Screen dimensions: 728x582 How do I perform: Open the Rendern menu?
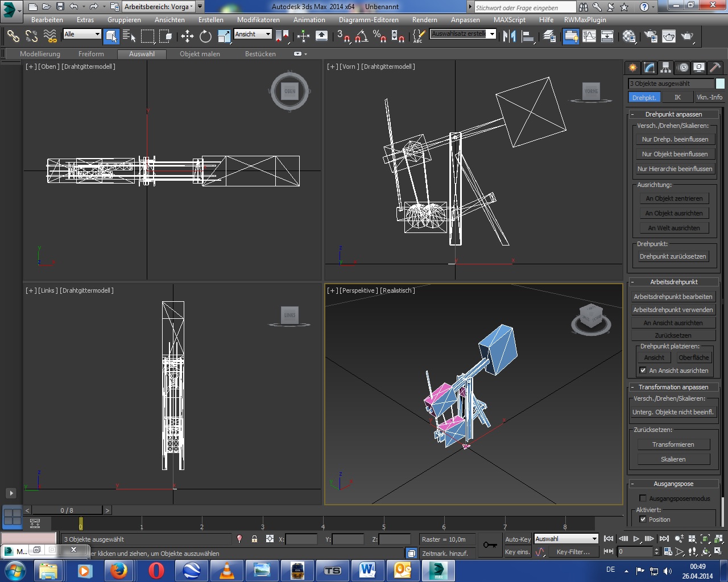pyautogui.click(x=424, y=20)
